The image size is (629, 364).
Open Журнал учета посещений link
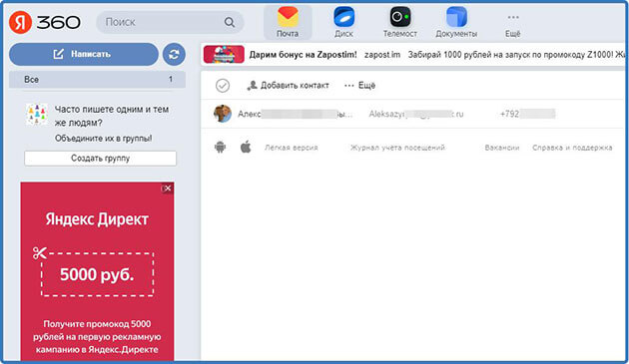397,148
